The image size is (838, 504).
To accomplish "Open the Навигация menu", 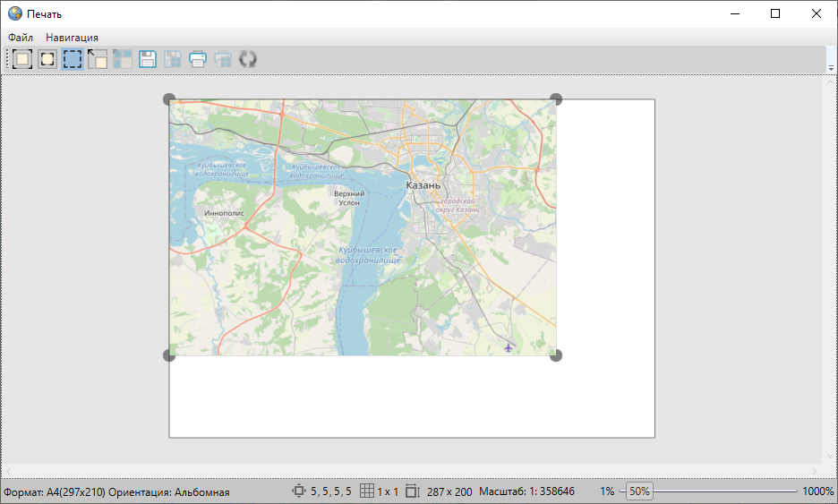I will (x=72, y=38).
